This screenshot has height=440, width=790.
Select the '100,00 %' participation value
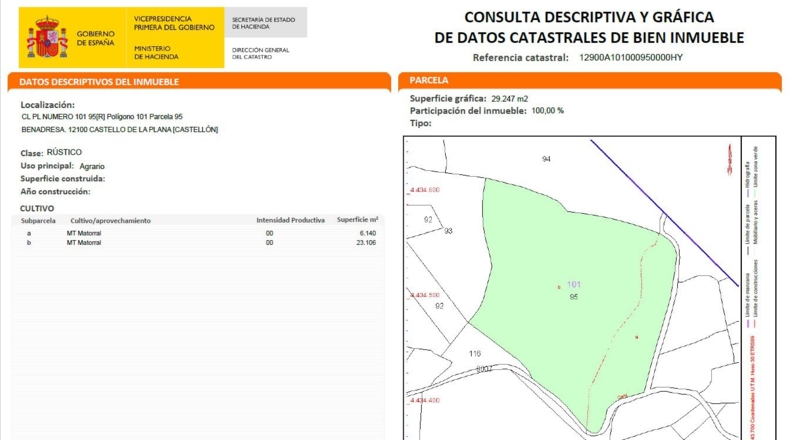point(547,111)
